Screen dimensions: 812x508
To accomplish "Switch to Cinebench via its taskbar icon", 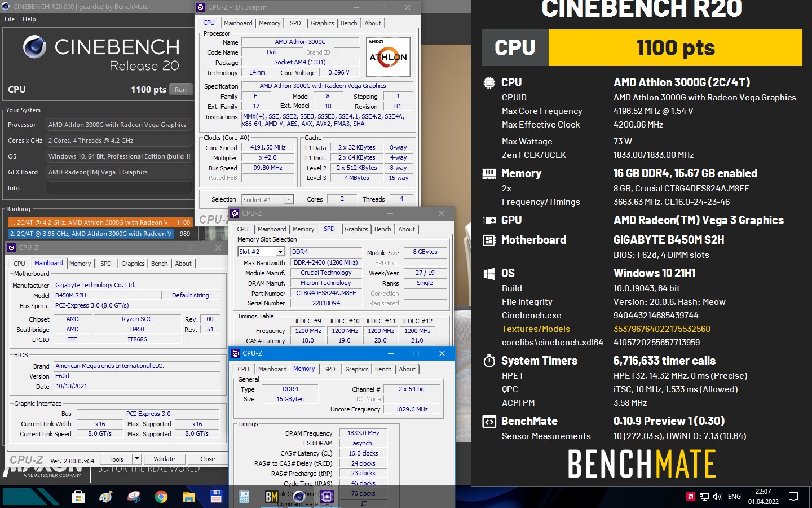I will pos(299,497).
